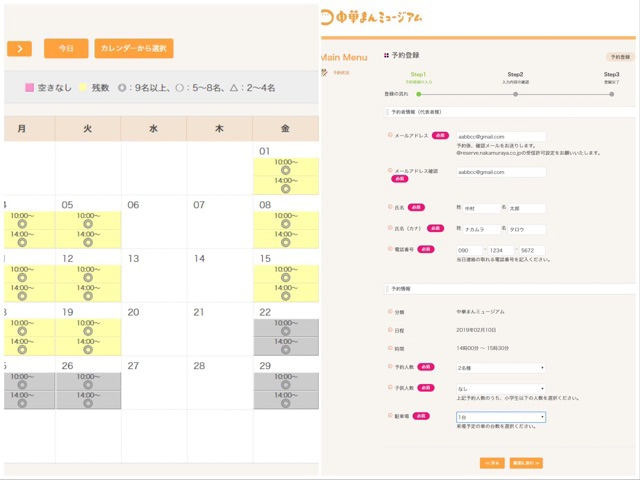Select the ◎ 10:00 slot on Tuesday 12

(x=88, y=274)
